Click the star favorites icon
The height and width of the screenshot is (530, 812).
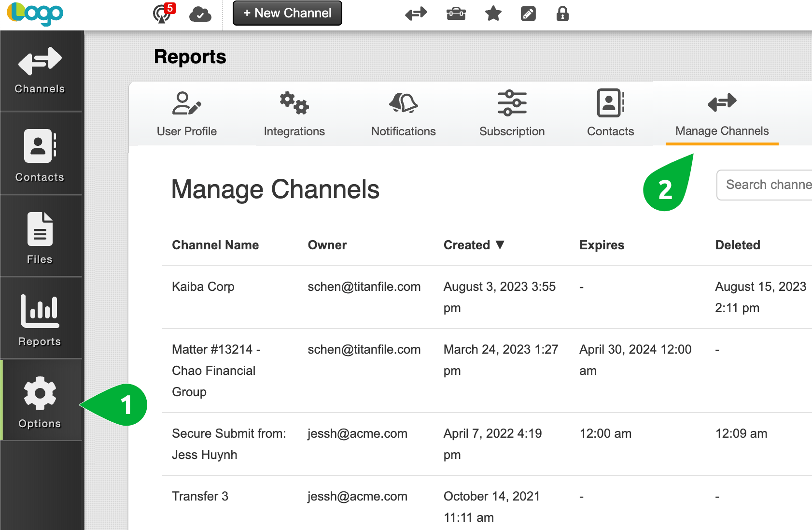click(493, 14)
